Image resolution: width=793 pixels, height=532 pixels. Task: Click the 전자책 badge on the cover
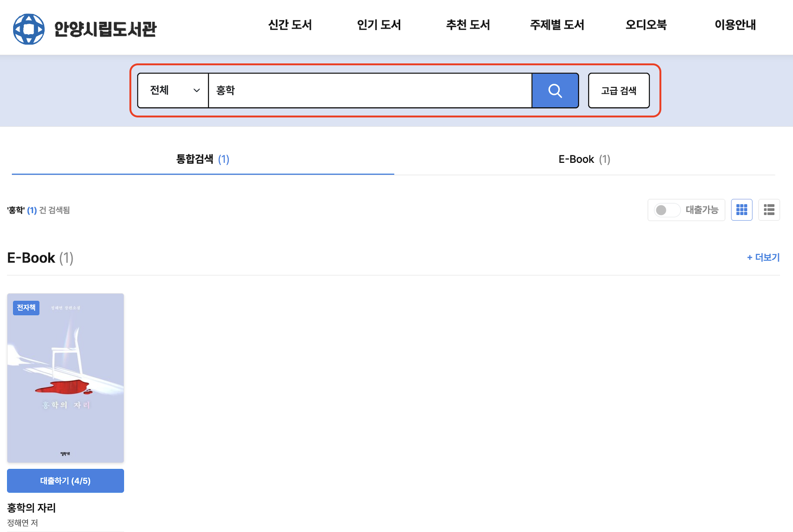[26, 308]
